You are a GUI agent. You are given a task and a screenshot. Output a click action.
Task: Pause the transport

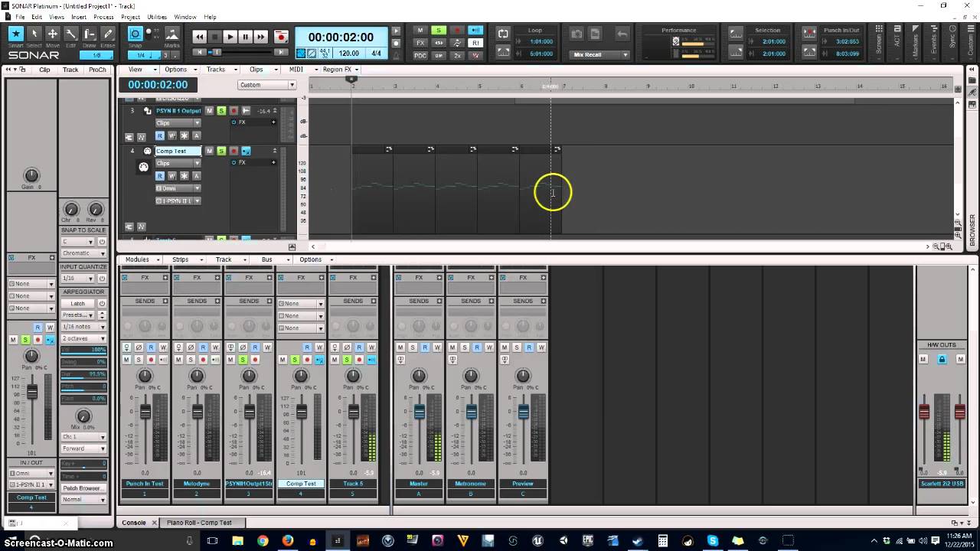[x=245, y=36]
